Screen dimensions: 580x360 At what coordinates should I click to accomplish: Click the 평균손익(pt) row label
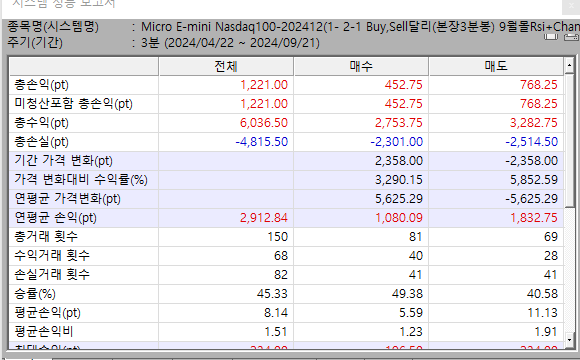tap(47, 313)
